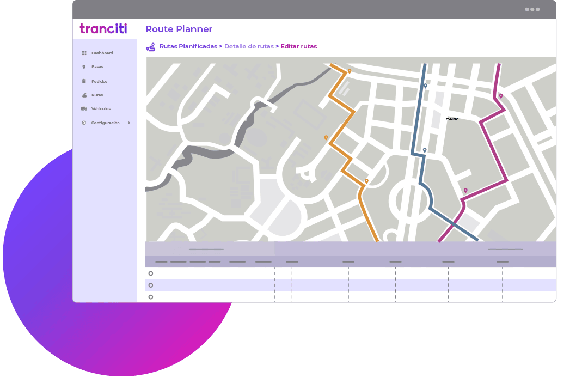Open the Rutas route icon in sidebar
Screen dimensions: 588x377
point(84,95)
